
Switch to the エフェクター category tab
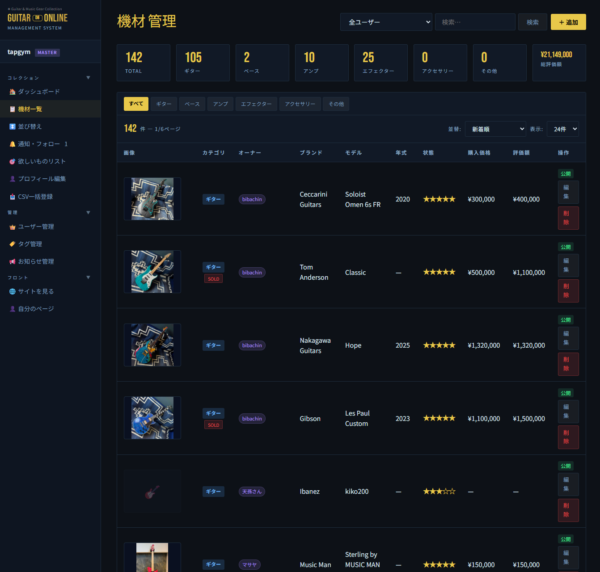[x=256, y=104]
